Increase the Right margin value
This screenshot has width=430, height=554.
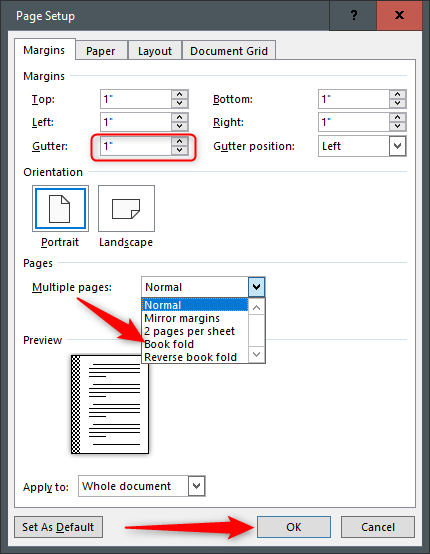(397, 117)
